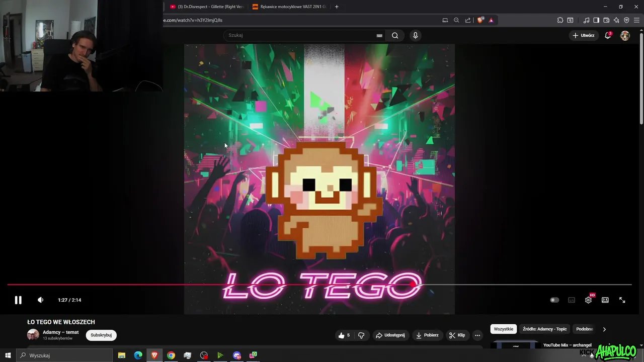Select the Wszystkie filter chip

[504, 329]
